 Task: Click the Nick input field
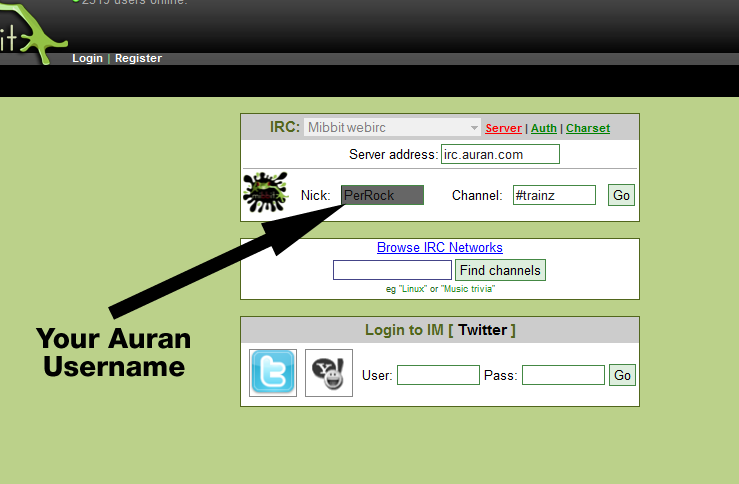pyautogui.click(x=382, y=195)
